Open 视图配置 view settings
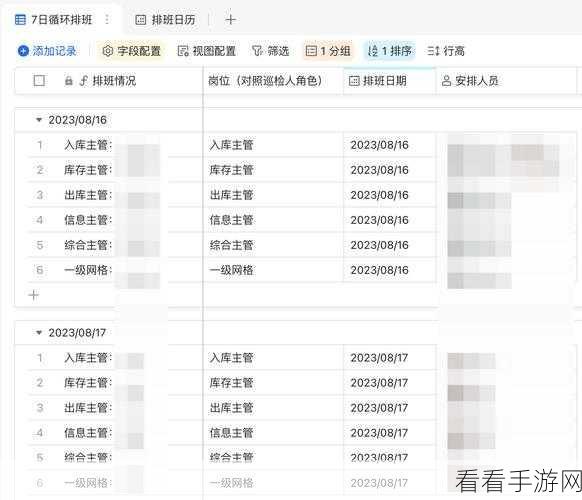The width and height of the screenshot is (582, 500). click(x=207, y=51)
